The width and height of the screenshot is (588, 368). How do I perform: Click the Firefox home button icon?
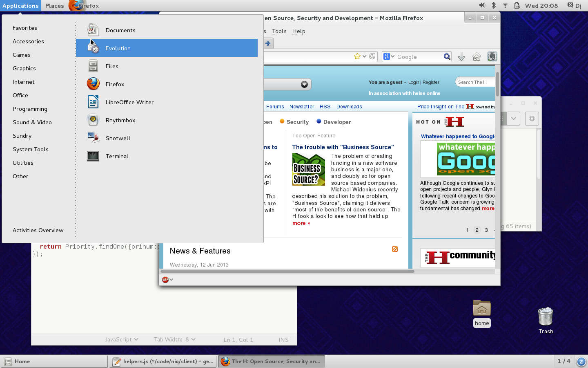pos(477,56)
